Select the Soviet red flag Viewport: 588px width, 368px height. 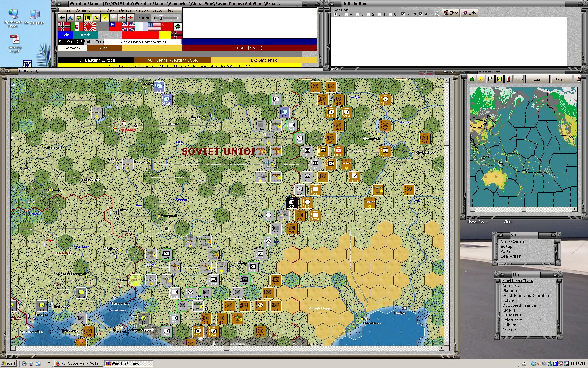click(x=167, y=27)
